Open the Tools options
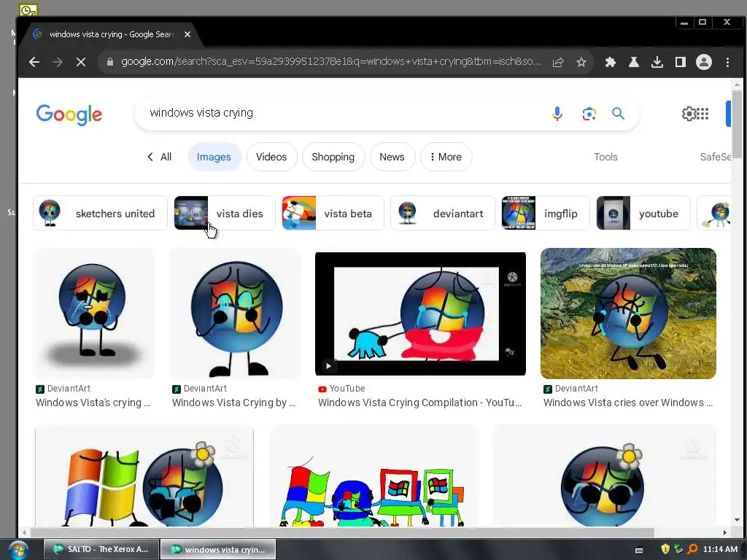This screenshot has height=560, width=747. (x=605, y=157)
